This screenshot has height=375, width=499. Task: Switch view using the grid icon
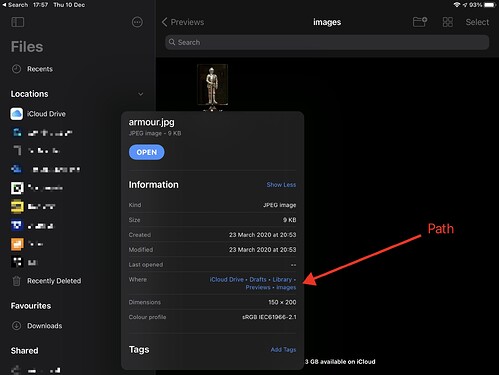click(448, 22)
